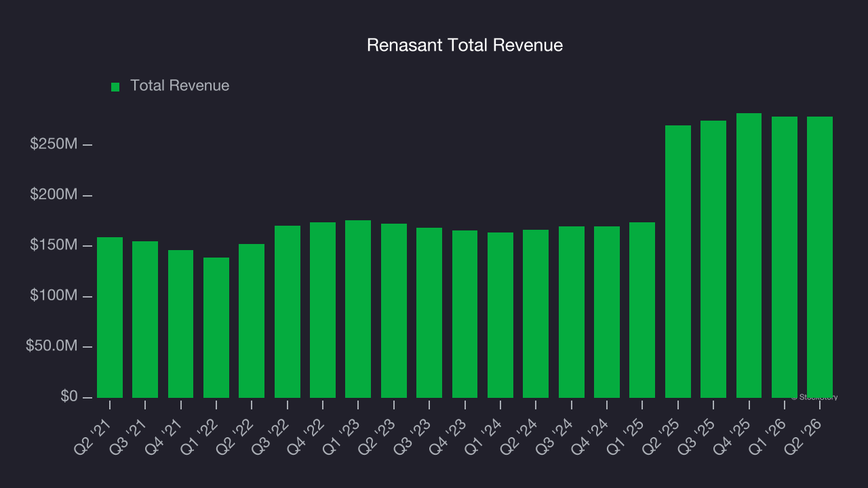The height and width of the screenshot is (488, 868).
Task: Select the Q4 '21 revenue bar
Action: pyautogui.click(x=181, y=324)
